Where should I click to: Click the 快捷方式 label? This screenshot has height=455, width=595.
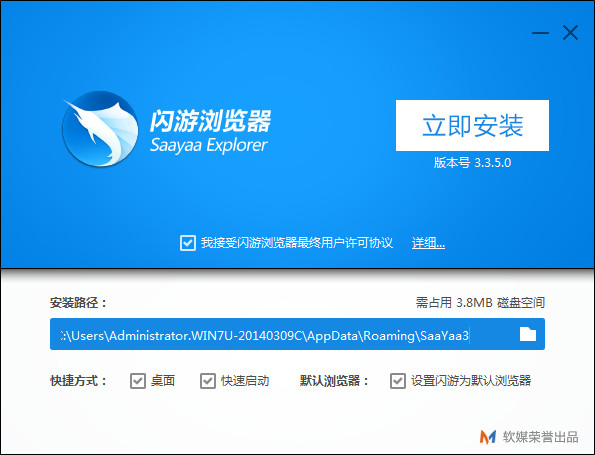pos(79,381)
